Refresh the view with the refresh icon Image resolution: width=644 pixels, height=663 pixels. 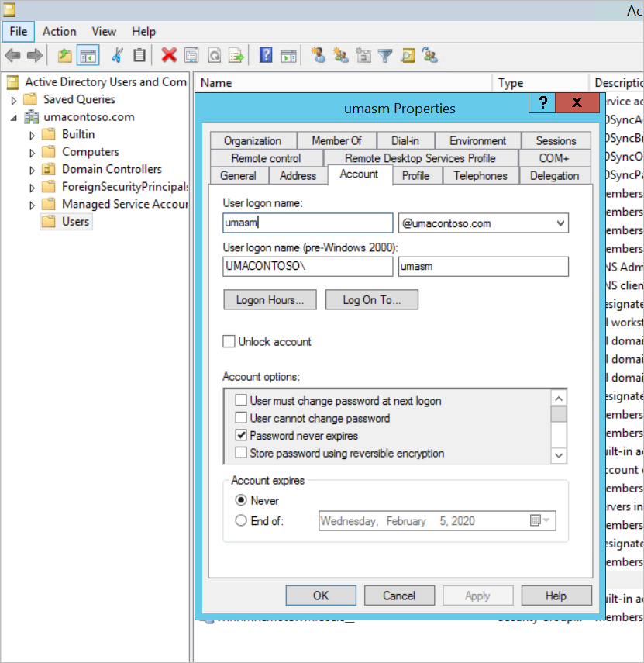click(x=214, y=55)
